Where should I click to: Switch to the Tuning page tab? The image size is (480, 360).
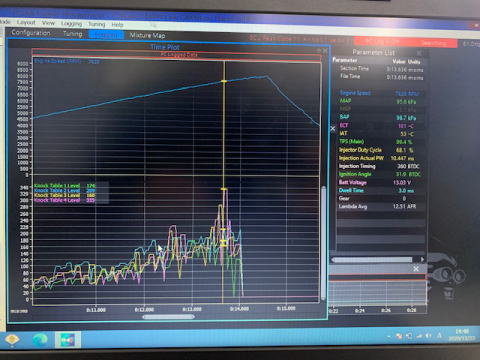coord(72,33)
